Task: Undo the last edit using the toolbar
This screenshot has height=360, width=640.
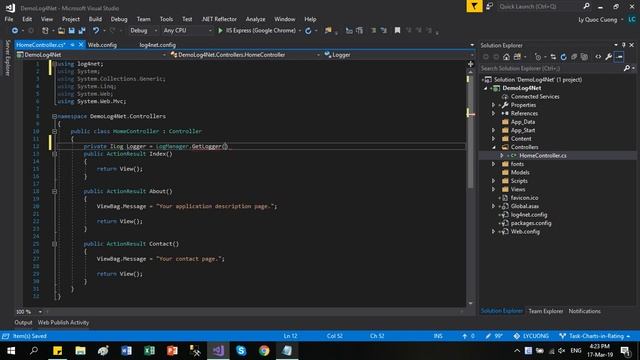Action: tap(96, 31)
